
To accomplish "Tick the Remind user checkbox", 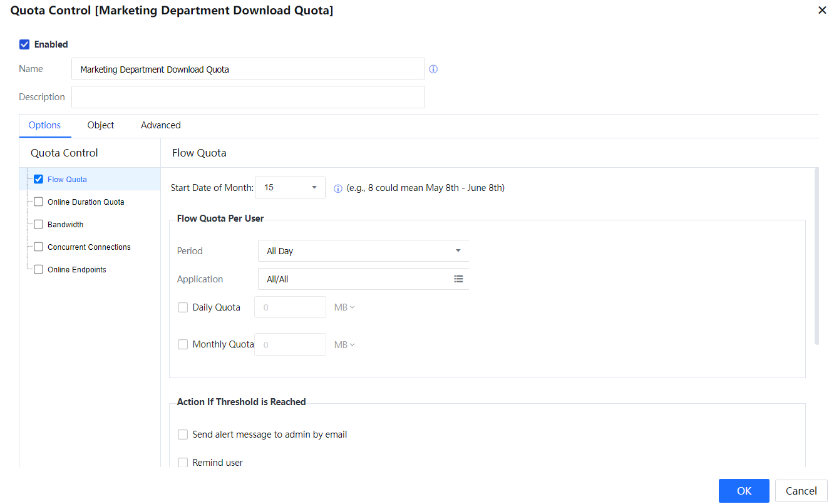I will (183, 463).
